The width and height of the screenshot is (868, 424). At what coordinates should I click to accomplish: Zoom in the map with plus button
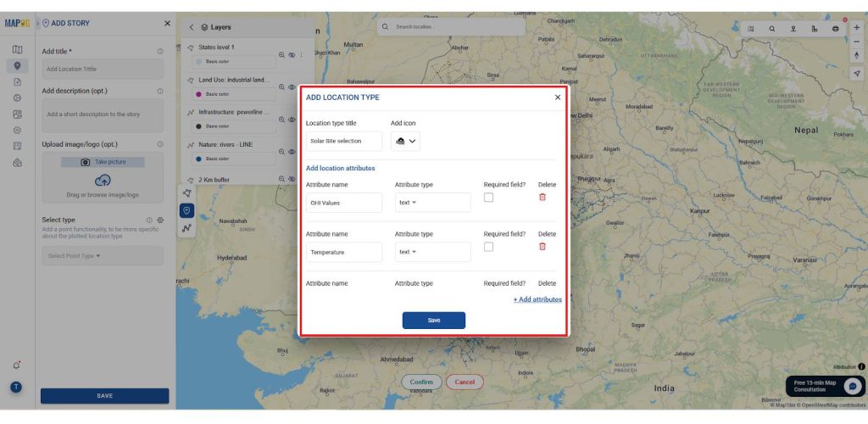tap(857, 27)
